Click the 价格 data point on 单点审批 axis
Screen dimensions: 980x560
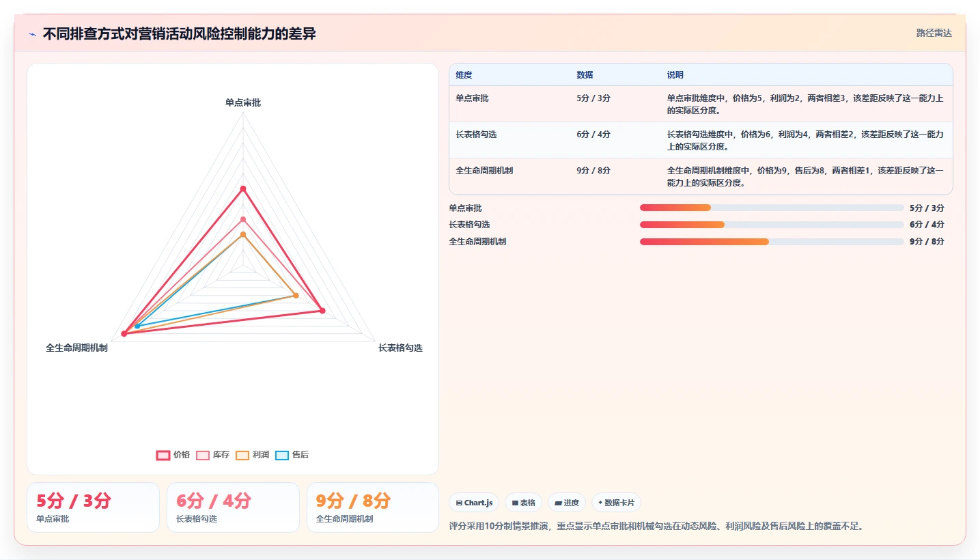(x=243, y=188)
